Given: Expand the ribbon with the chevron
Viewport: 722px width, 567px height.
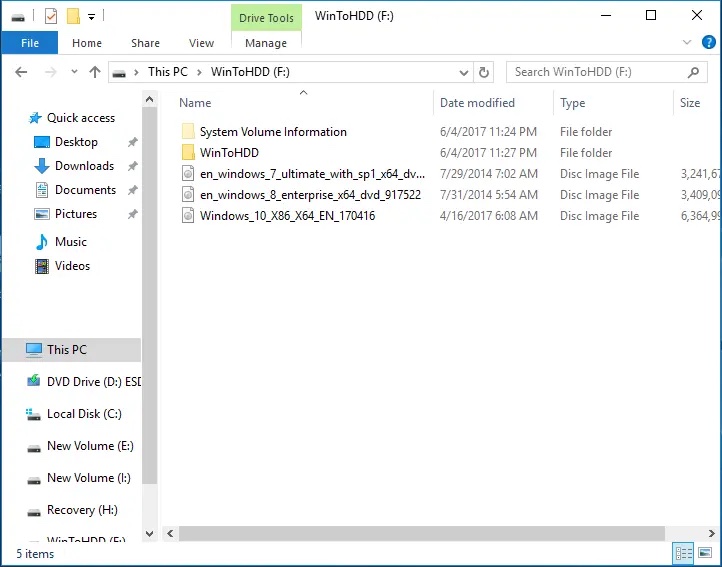Looking at the screenshot, I should pos(687,42).
